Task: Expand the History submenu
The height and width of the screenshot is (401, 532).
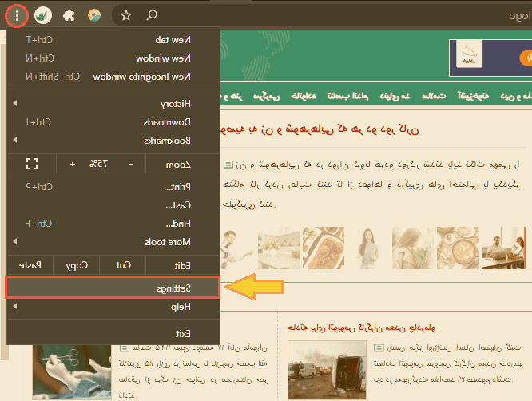Action: click(x=112, y=104)
